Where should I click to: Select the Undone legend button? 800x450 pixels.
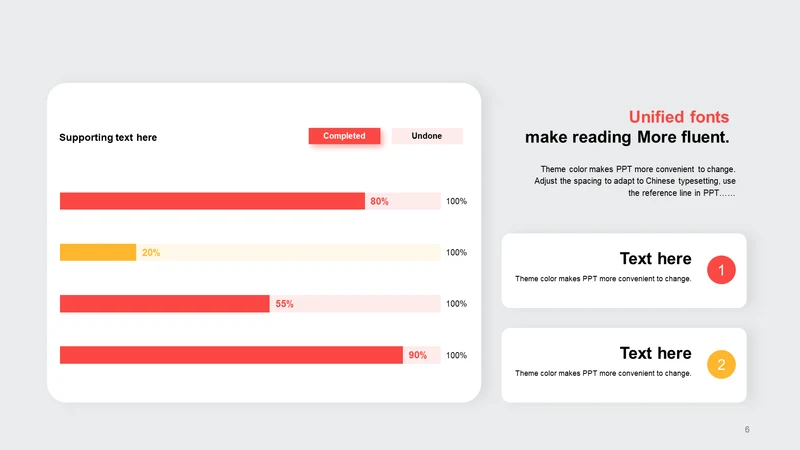point(427,136)
